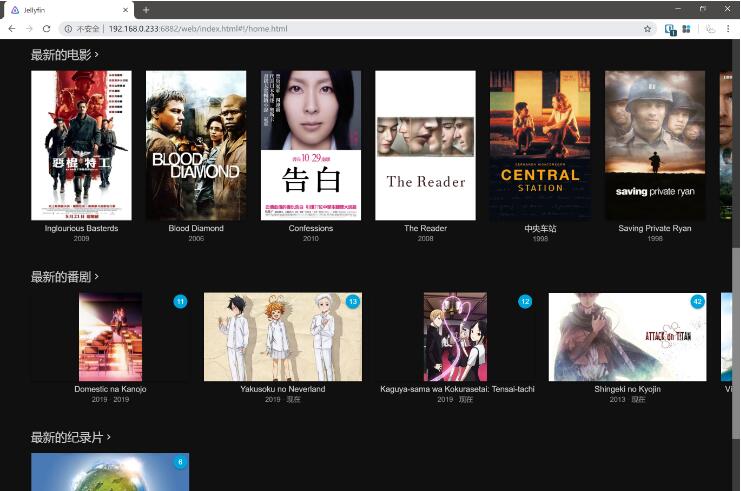
Task: Click the 中央车站 title text
Action: [x=540, y=228]
